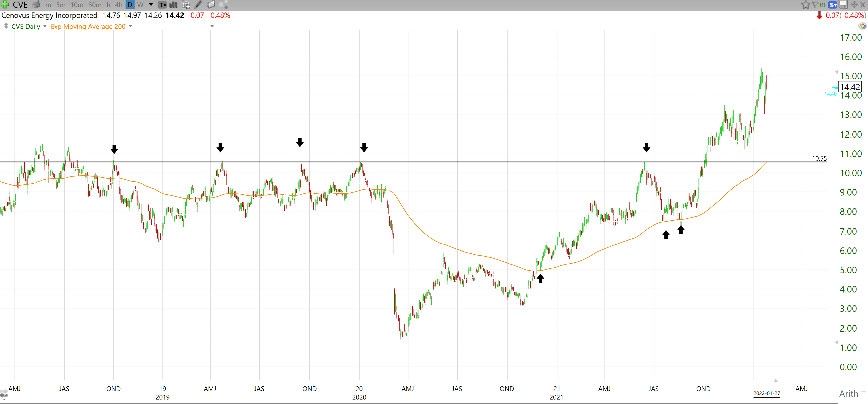This screenshot has height=404, width=868.
Task: Switch to the 4h timeframe
Action: click(x=119, y=5)
